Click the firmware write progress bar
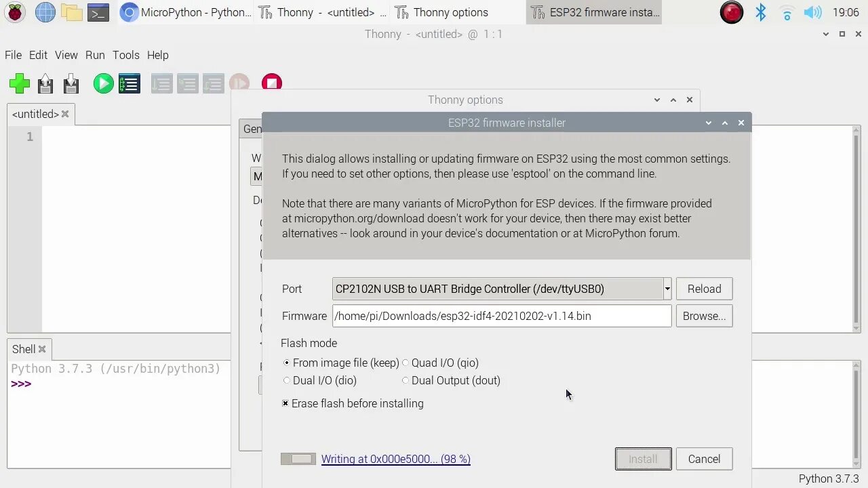 298,459
